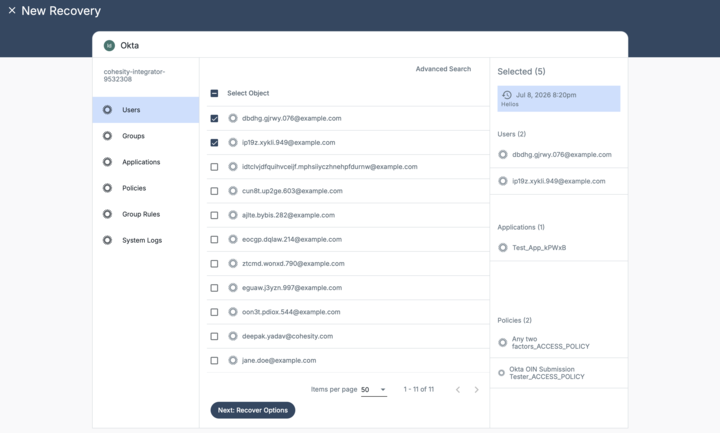Viewport: 720px width, 433px height.
Task: Click the Users sidebar icon
Action: (x=107, y=110)
